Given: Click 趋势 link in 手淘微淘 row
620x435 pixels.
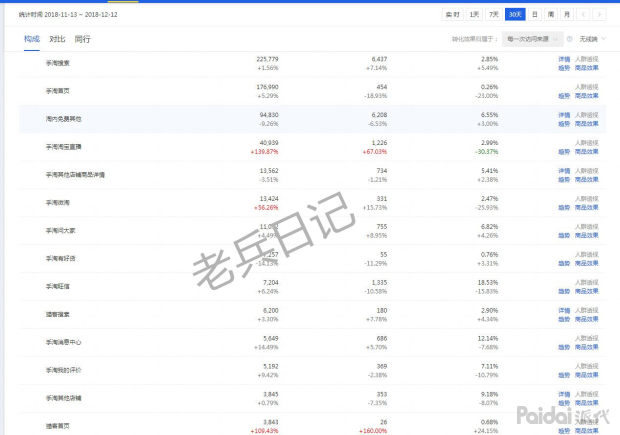Looking at the screenshot, I should point(564,208).
